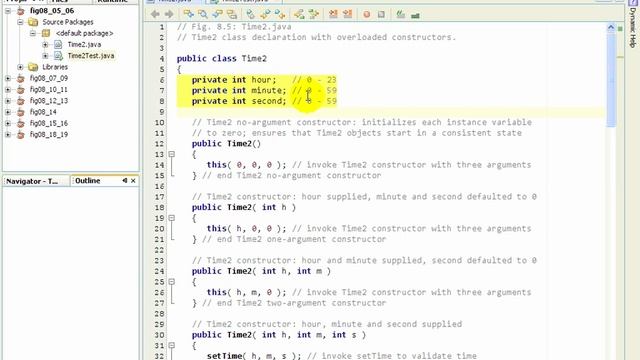
Task: Click the editor vertical scrollbar thumb
Action: (x=611, y=80)
